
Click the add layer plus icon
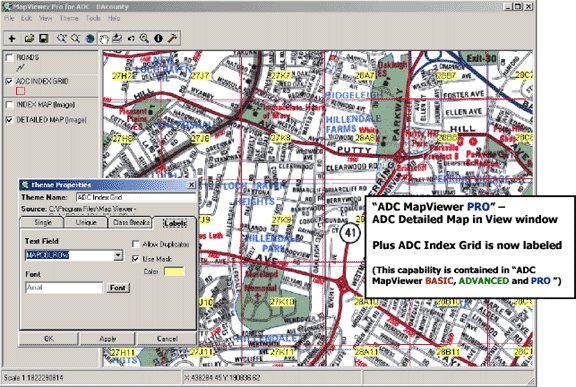point(12,38)
